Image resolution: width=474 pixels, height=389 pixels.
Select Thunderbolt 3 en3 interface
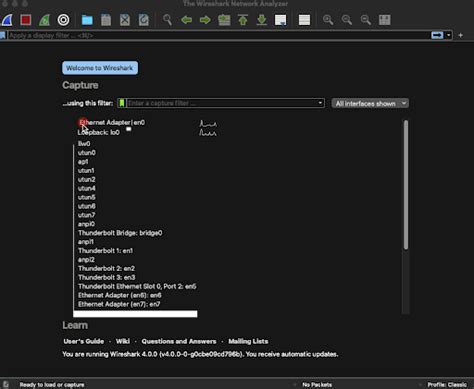coord(107,278)
